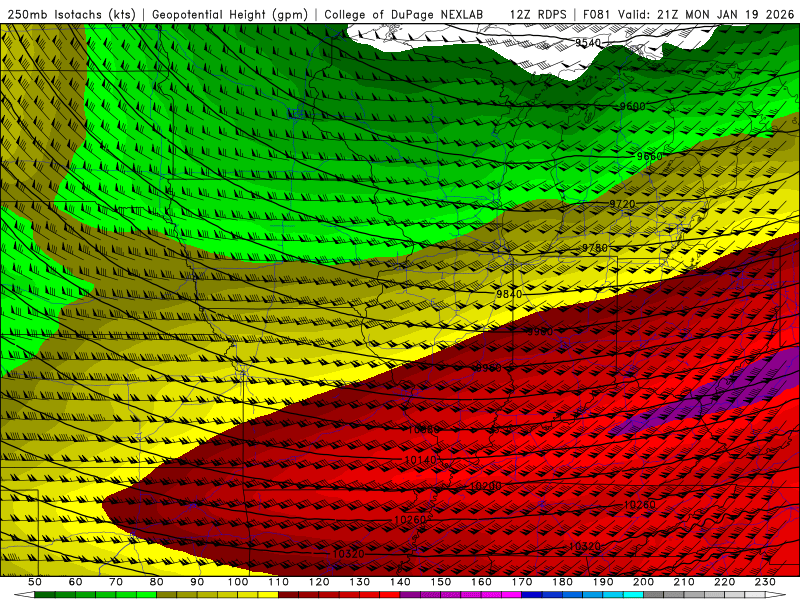Viewport: 800px width, 600px height.
Task: Select the 9900 height contour label
Action: coord(540,332)
